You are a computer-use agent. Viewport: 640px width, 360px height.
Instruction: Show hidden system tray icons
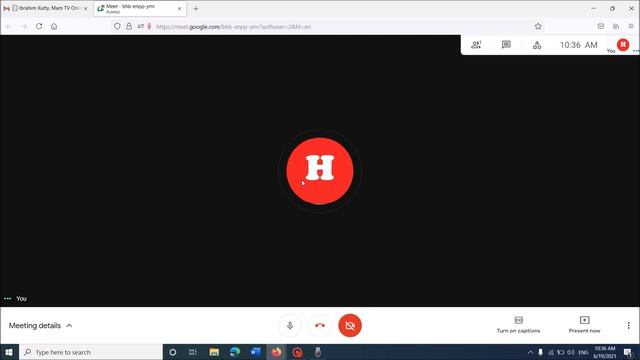[530, 352]
